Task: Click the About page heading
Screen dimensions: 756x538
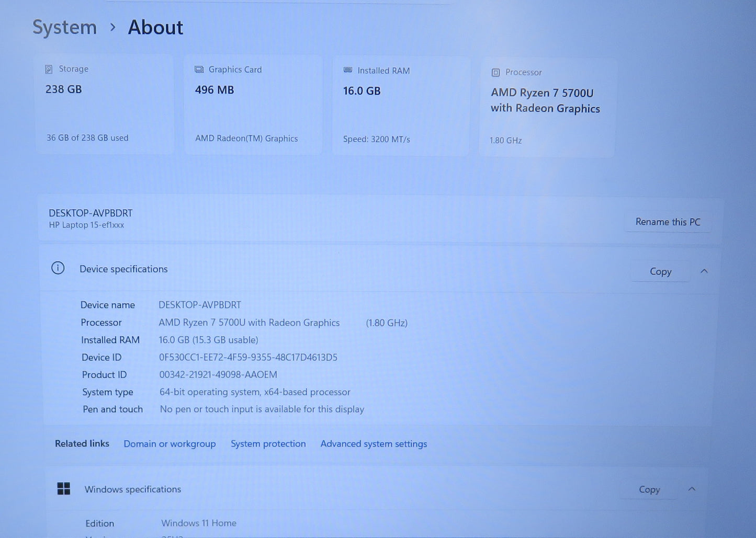Action: pyautogui.click(x=155, y=27)
